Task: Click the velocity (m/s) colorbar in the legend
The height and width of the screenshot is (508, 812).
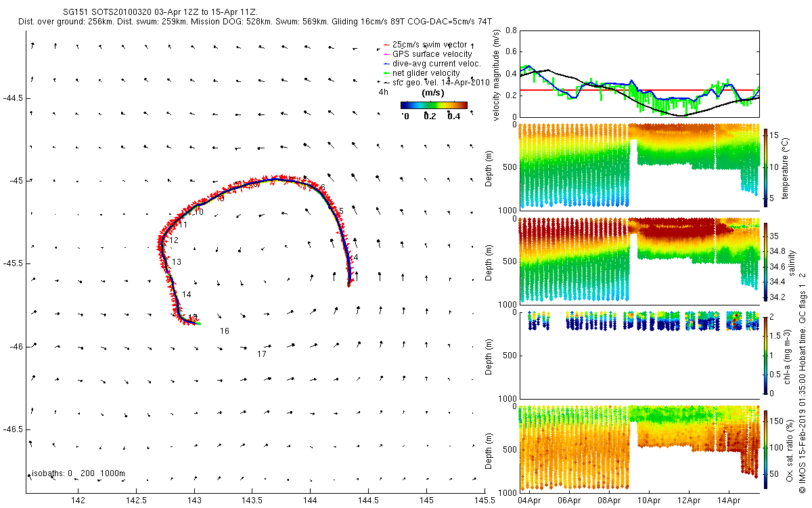Action: [x=434, y=105]
